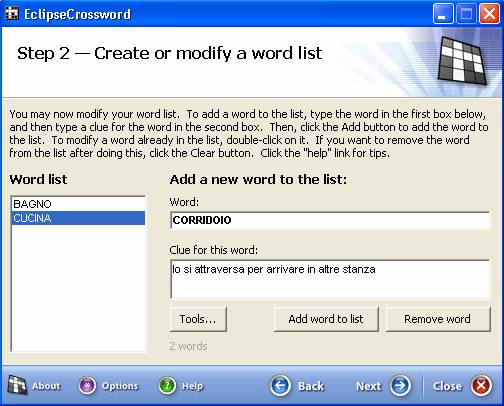This screenshot has height=406, width=504.
Task: Click empty area of word list box
Action: pos(78,287)
